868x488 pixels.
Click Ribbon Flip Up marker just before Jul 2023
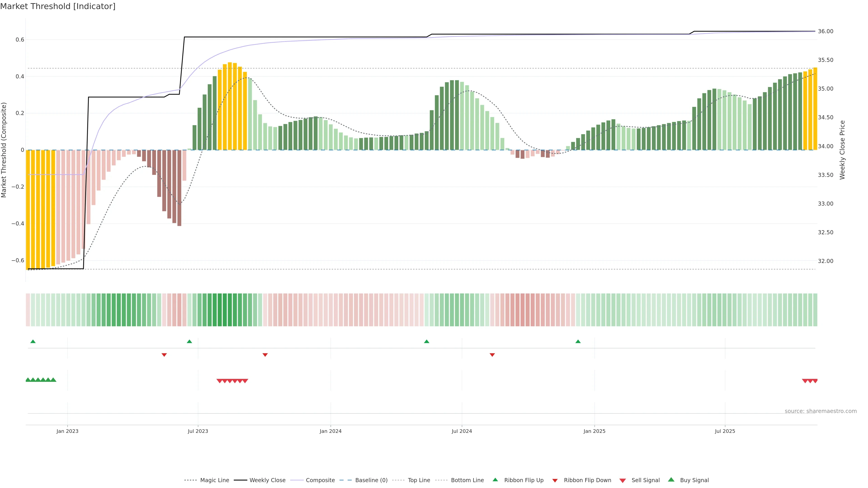[x=189, y=342]
